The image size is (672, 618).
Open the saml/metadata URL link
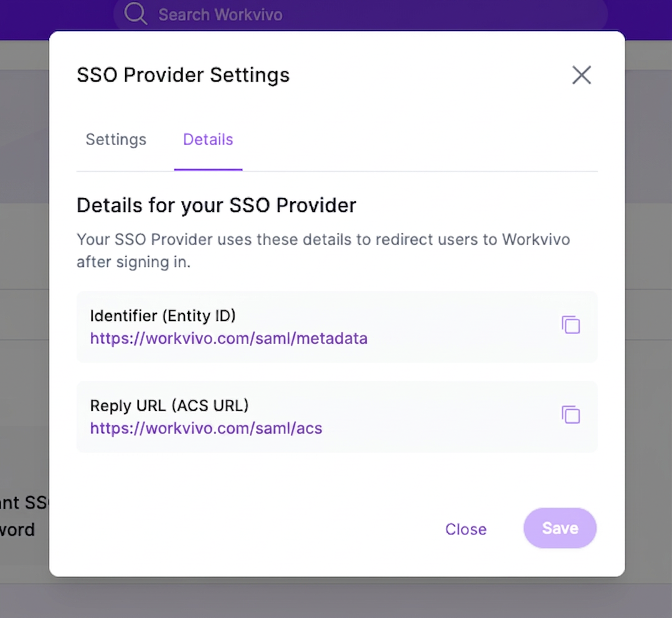pos(229,338)
